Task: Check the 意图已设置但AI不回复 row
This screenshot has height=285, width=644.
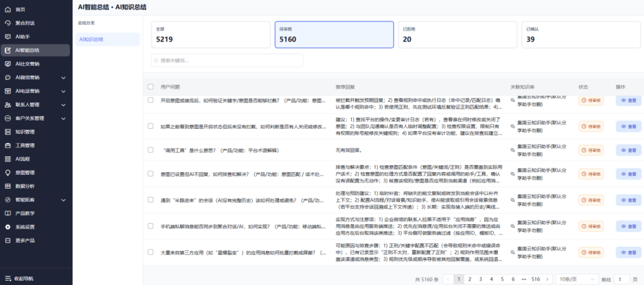Action: pyautogui.click(x=151, y=174)
